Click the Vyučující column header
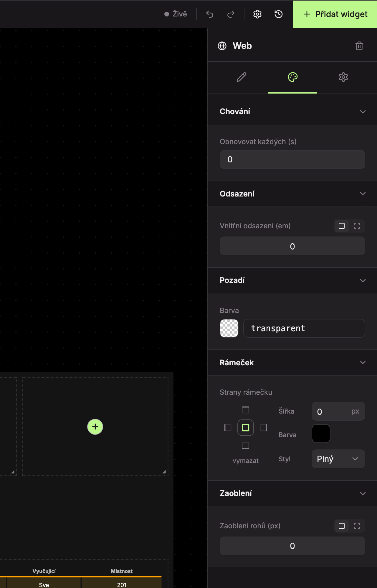 pyautogui.click(x=44, y=571)
